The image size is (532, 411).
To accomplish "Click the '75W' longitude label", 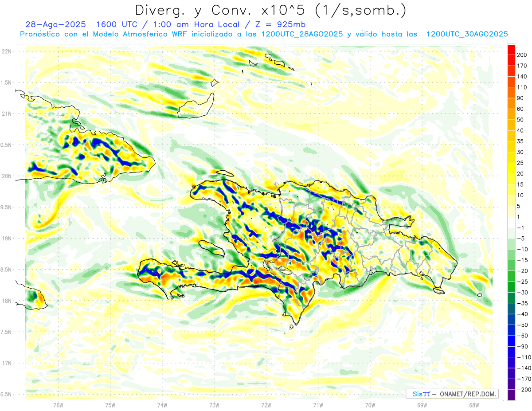I will [110, 405].
